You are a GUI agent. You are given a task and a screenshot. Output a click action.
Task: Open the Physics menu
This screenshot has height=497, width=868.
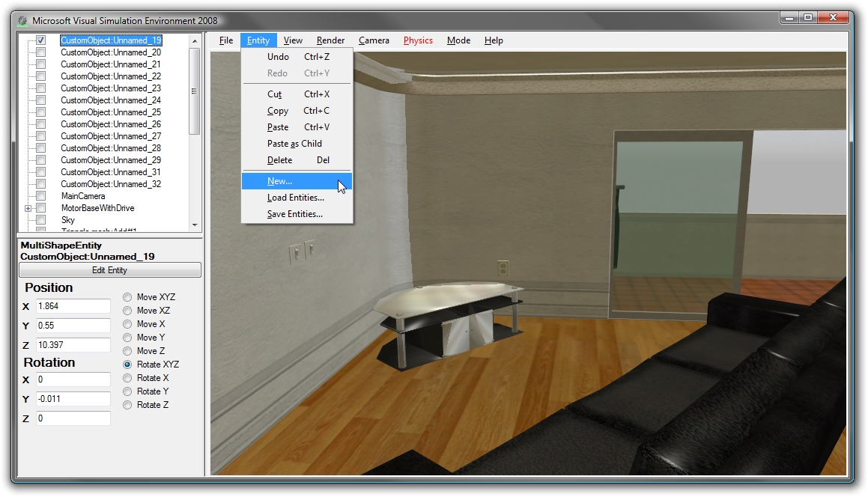(417, 40)
